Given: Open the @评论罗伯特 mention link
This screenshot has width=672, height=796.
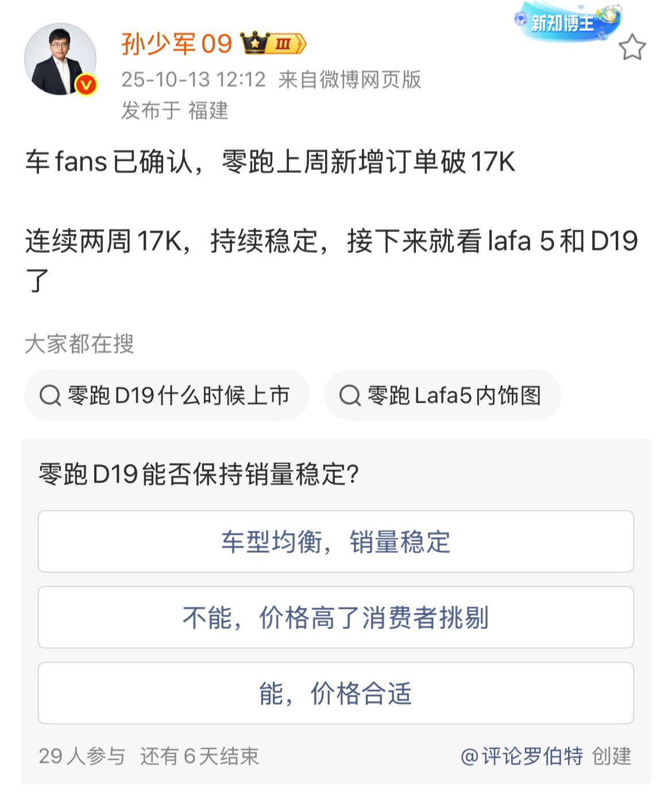Looking at the screenshot, I should click(522, 756).
